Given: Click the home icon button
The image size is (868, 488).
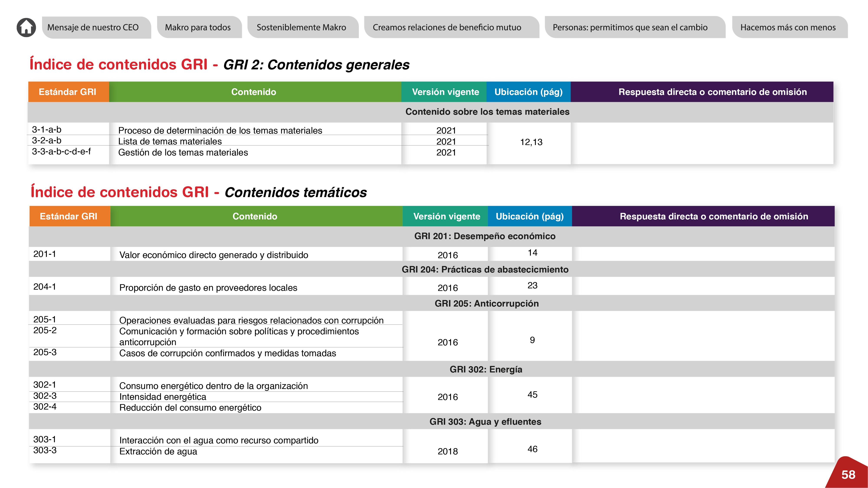Looking at the screenshot, I should click(x=26, y=27).
